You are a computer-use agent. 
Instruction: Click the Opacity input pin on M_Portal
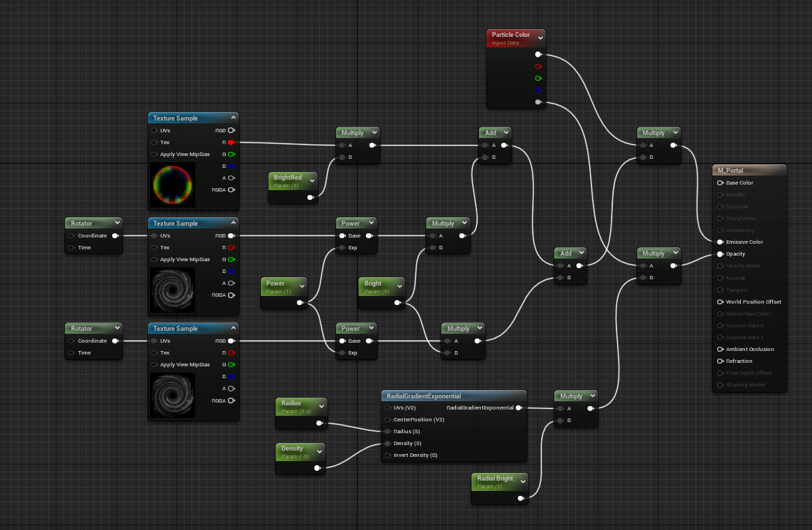[720, 254]
